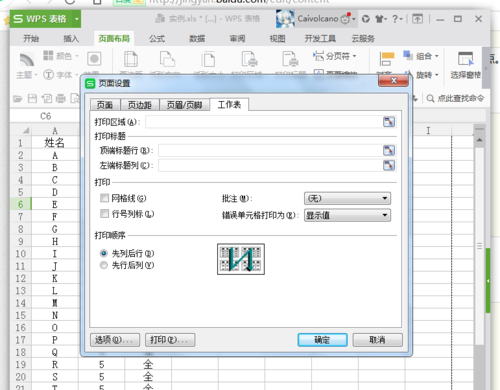Click the 打印区域 input field
This screenshot has height=390, width=500.
point(264,122)
